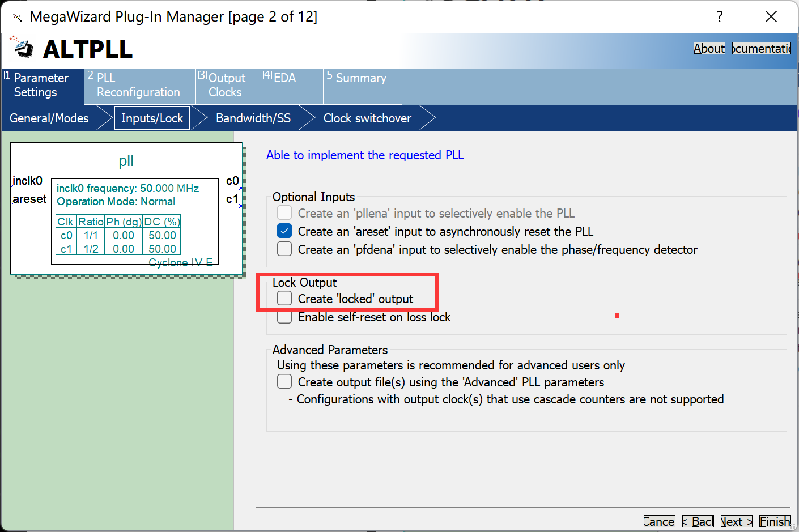Toggle the 'pllena' input checkbox
799x532 pixels.
pyautogui.click(x=284, y=213)
